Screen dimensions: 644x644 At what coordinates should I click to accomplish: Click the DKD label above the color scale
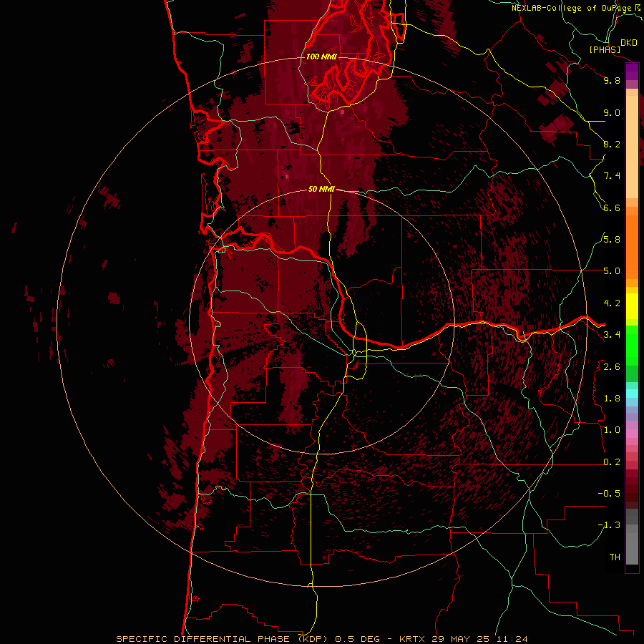pyautogui.click(x=628, y=43)
